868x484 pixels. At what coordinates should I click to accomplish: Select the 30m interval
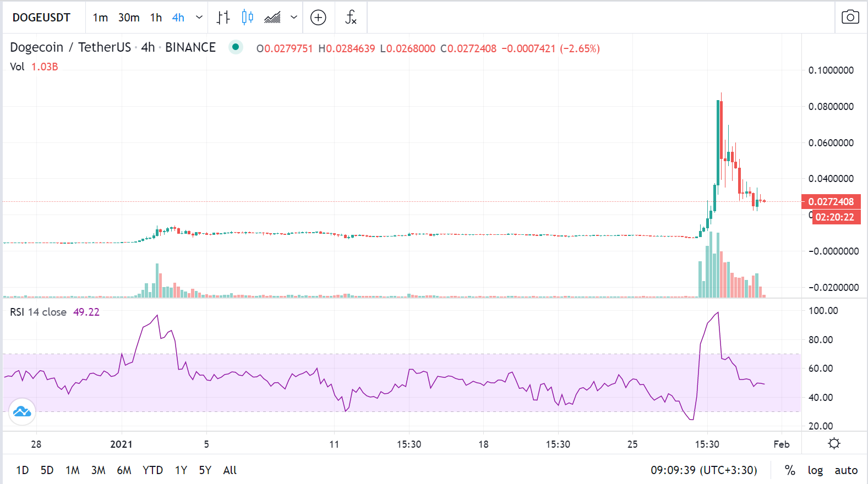[x=129, y=18]
